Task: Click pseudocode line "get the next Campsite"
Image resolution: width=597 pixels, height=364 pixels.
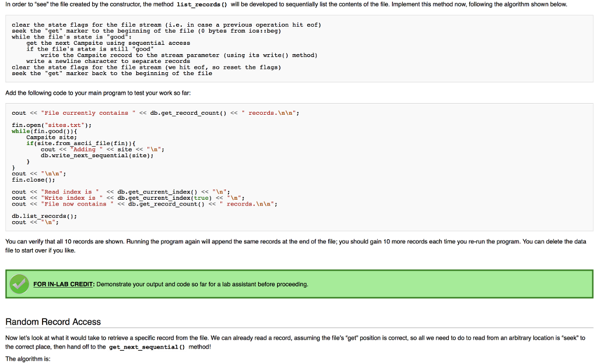Action: [108, 43]
